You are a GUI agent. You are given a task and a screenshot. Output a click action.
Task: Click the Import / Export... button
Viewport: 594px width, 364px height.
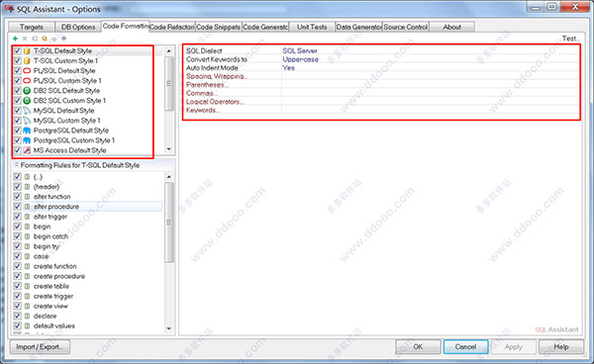[x=41, y=346]
